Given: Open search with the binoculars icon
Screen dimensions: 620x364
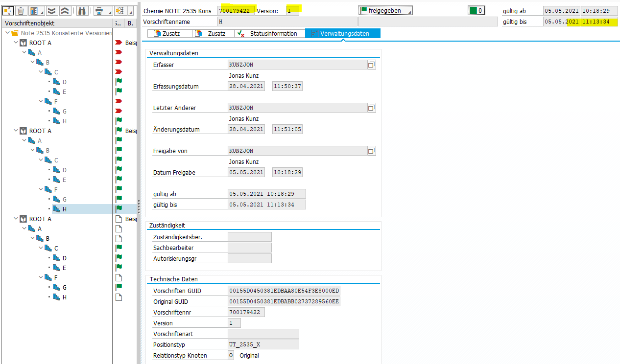Looking at the screenshot, I should point(82,11).
